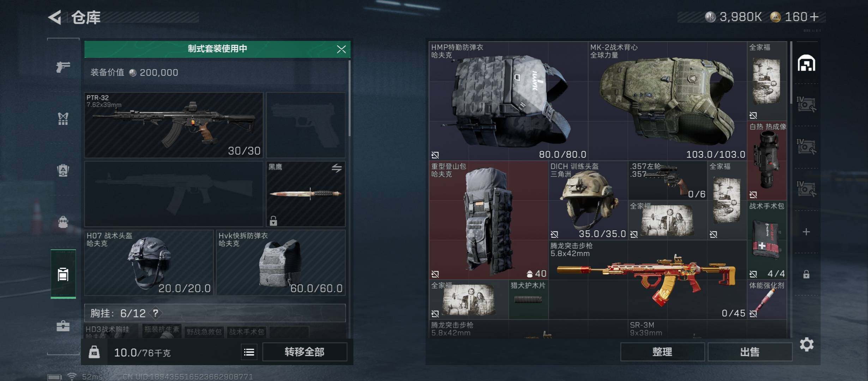Open the backpack category in sidebar
The width and height of the screenshot is (868, 381).
point(63,170)
